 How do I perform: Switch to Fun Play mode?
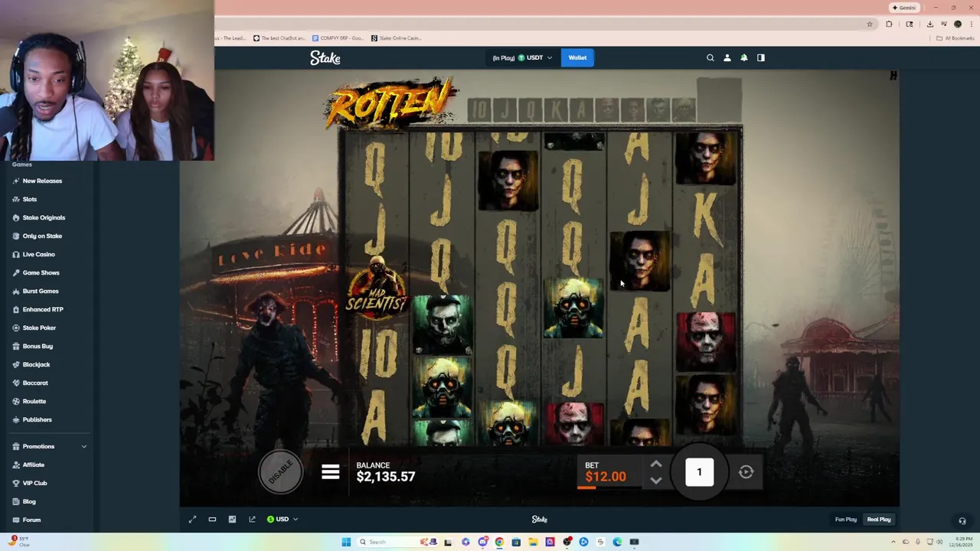coord(846,520)
